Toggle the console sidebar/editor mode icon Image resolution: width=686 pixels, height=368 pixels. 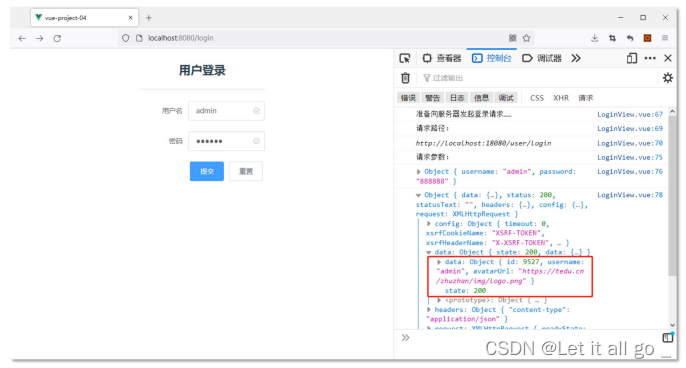[x=668, y=337]
